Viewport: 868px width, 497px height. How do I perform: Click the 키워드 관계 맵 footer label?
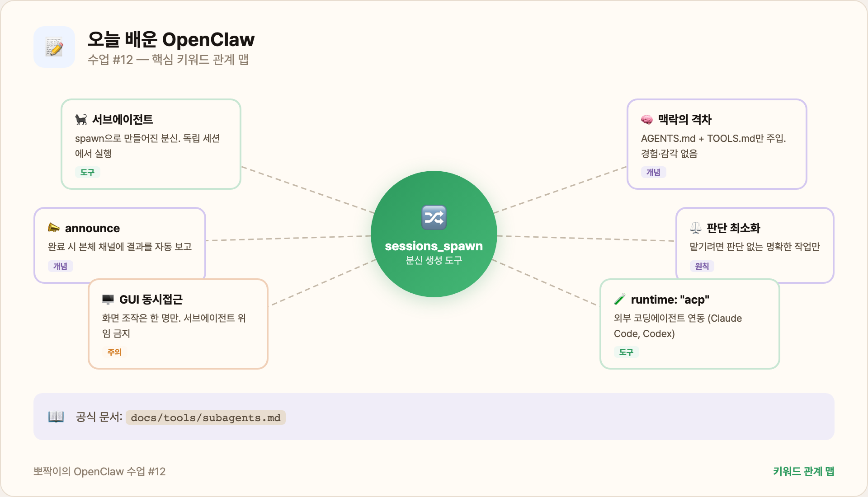[x=803, y=471]
